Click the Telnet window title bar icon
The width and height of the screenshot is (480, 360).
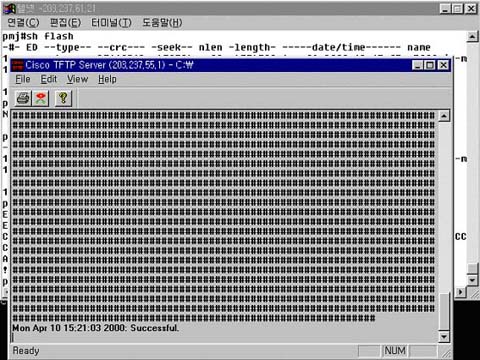[x=9, y=9]
